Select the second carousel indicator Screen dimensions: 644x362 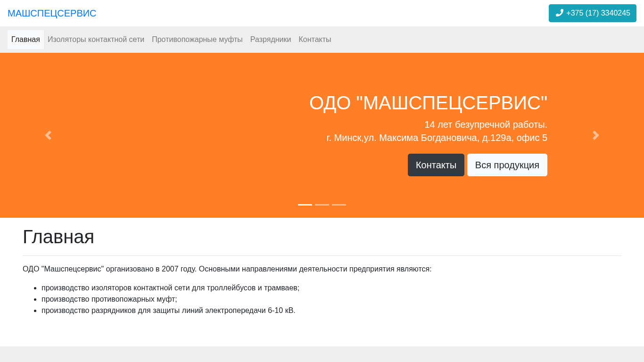coord(322,205)
